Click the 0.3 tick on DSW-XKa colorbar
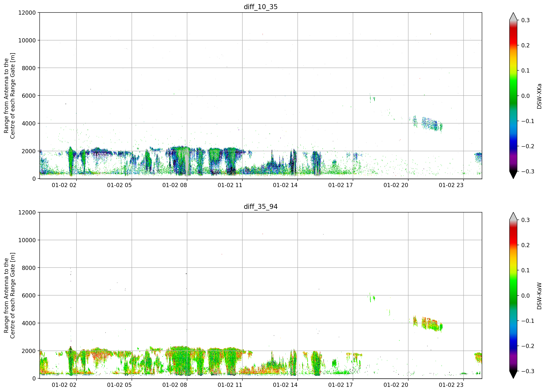The width and height of the screenshot is (546, 392). click(x=526, y=20)
